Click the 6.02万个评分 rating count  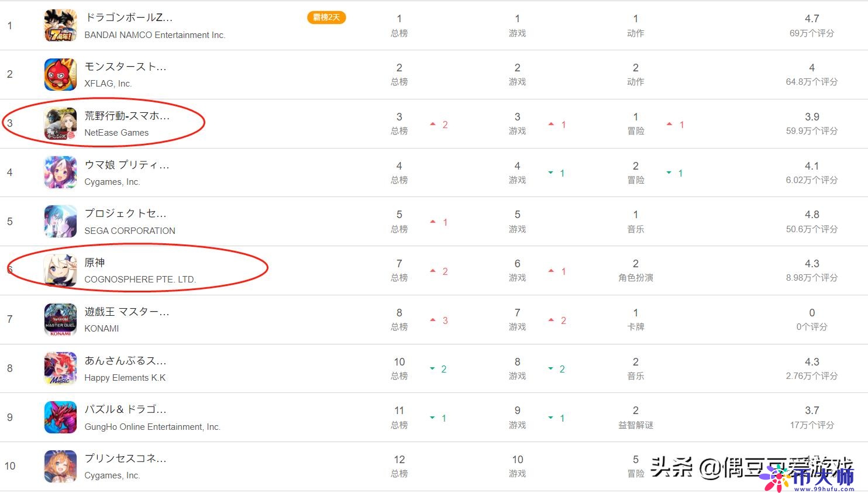click(x=812, y=180)
